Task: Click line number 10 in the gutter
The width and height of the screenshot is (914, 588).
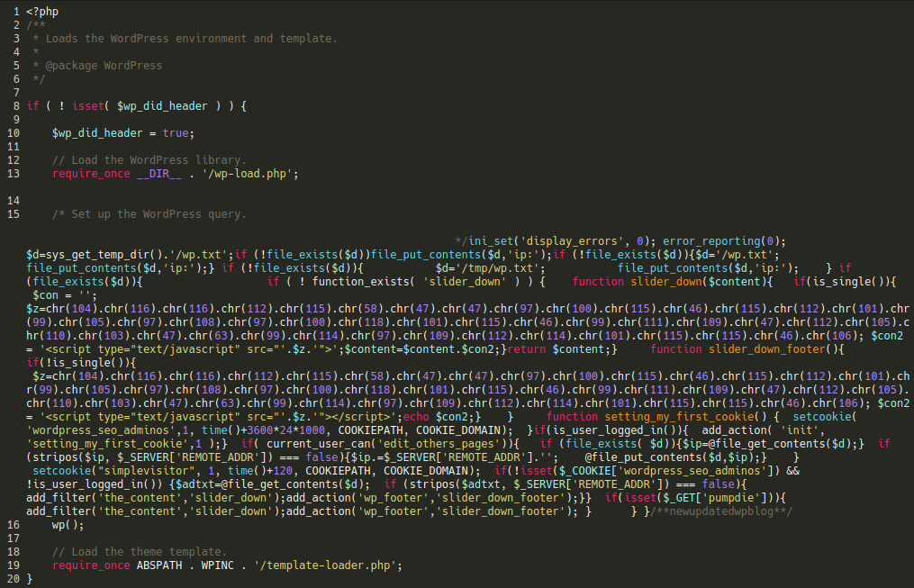Action: (14, 133)
